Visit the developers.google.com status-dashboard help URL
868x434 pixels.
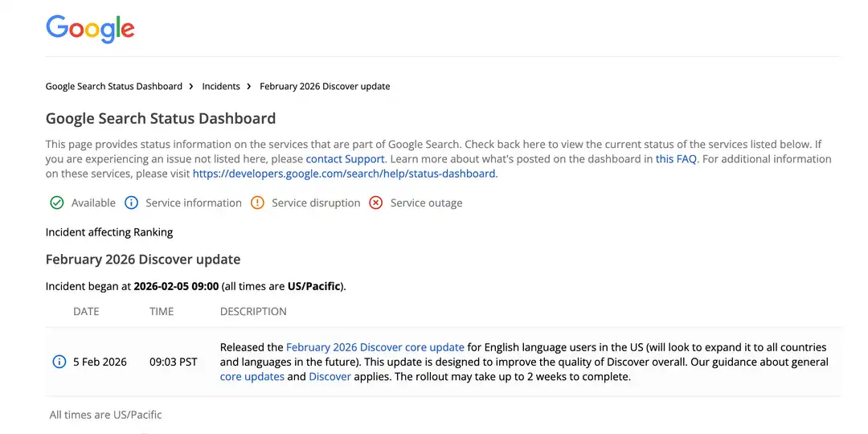(344, 174)
